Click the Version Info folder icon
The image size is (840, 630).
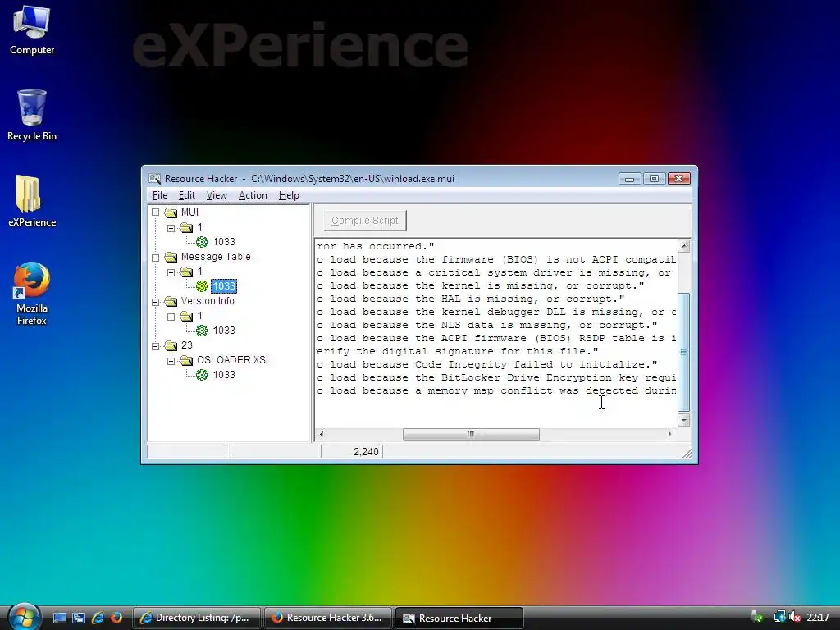171,302
